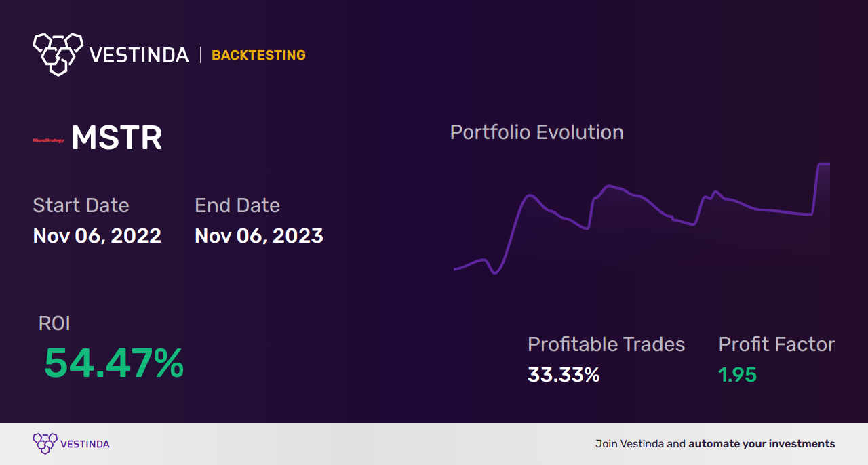Click the green 1.95 profit factor value
The width and height of the screenshot is (868, 465).
pos(738,375)
